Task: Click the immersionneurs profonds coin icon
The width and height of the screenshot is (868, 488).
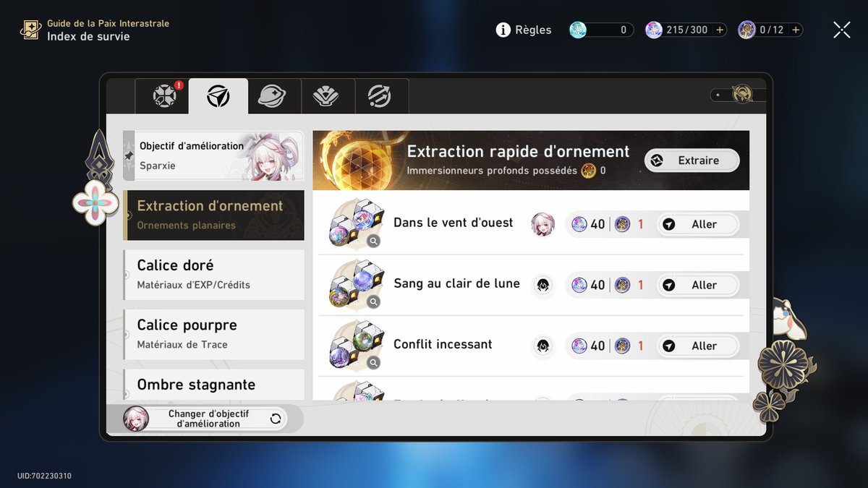Action: 588,171
